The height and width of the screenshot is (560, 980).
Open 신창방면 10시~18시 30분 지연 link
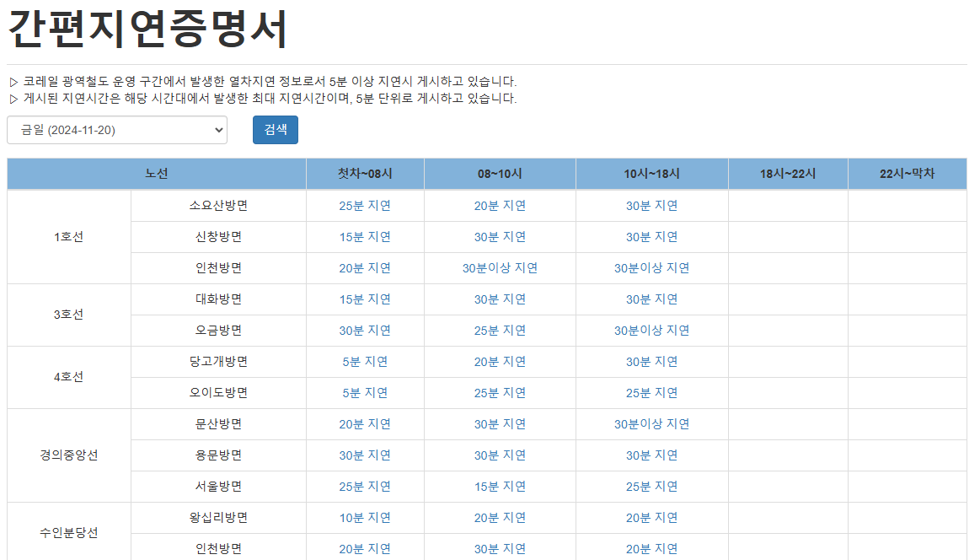pyautogui.click(x=652, y=237)
